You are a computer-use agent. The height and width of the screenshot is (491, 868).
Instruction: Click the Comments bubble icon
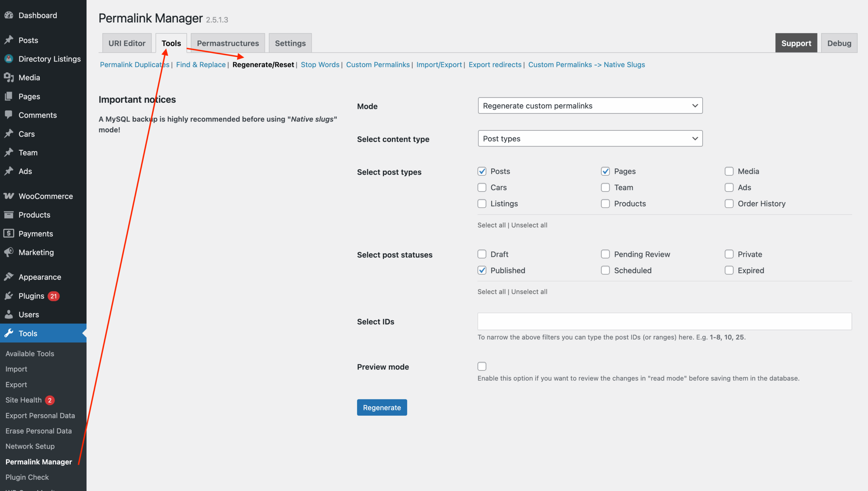pyautogui.click(x=9, y=115)
